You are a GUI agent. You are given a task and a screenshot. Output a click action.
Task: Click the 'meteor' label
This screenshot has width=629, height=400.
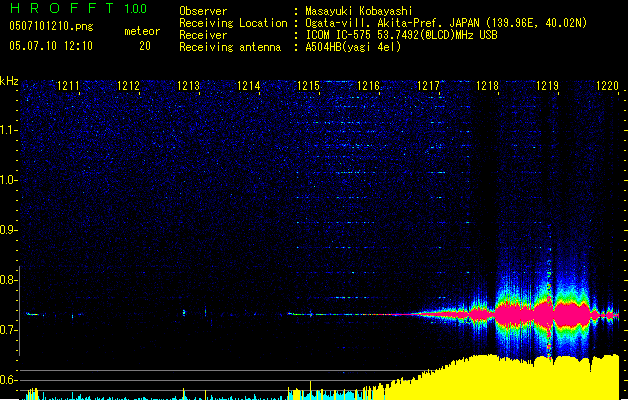142,31
